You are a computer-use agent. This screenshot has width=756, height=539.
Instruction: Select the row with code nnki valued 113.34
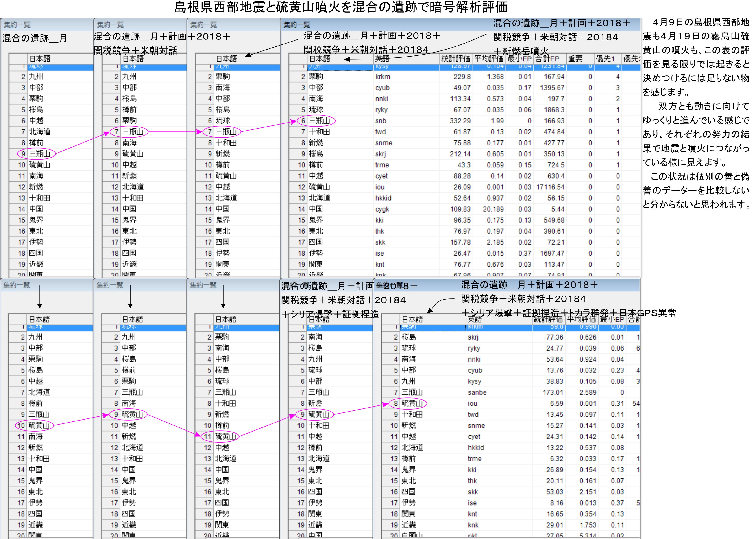coord(381,99)
